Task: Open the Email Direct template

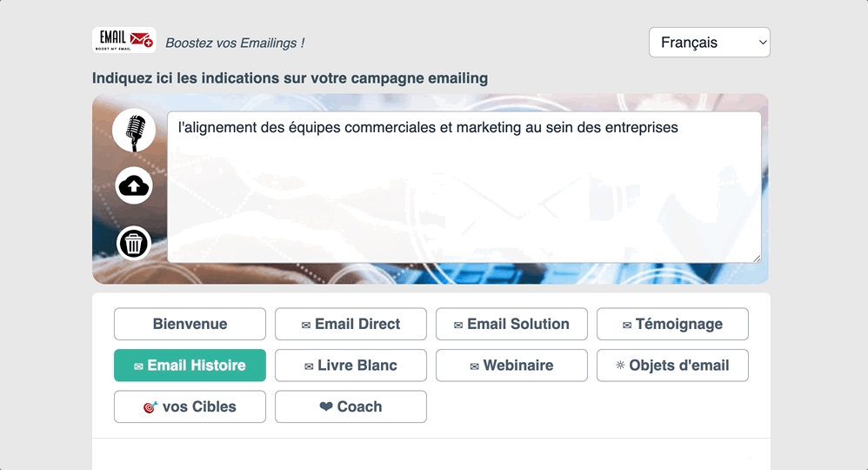Action: [x=351, y=324]
